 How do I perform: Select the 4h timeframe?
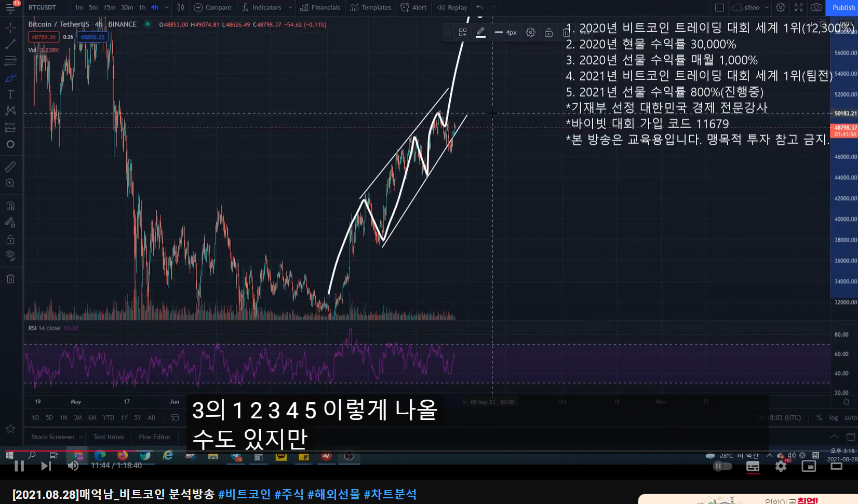point(155,7)
